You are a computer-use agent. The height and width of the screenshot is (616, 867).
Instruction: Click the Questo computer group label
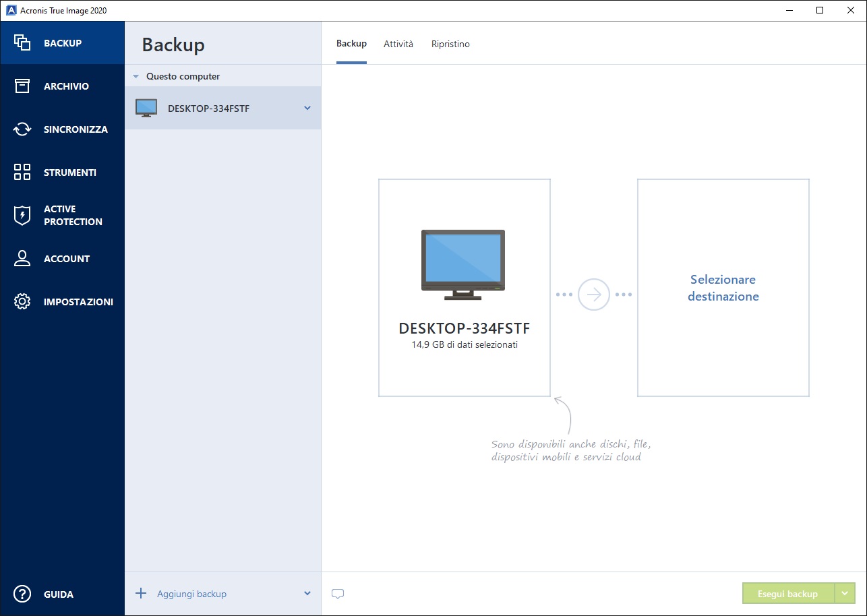(183, 76)
